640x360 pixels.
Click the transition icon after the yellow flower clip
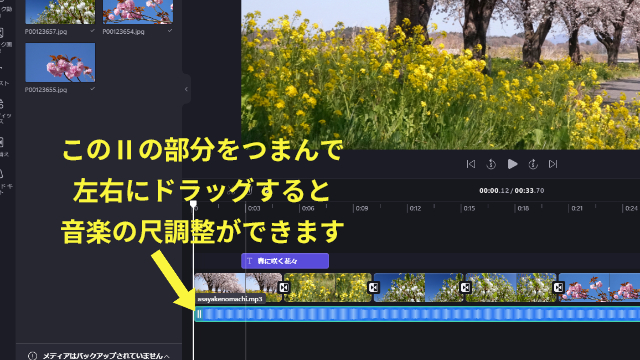(373, 287)
